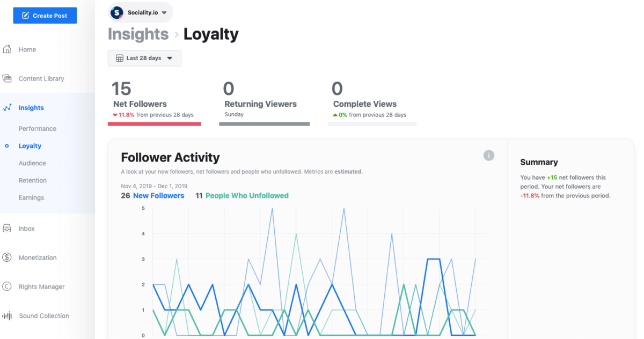Switch to the Audience insights tab

(x=32, y=163)
